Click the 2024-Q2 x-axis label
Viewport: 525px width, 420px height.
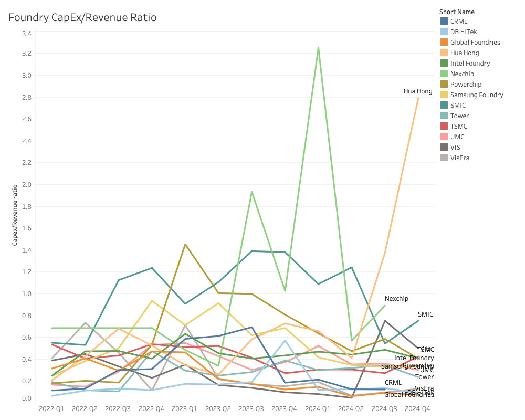[x=351, y=409]
